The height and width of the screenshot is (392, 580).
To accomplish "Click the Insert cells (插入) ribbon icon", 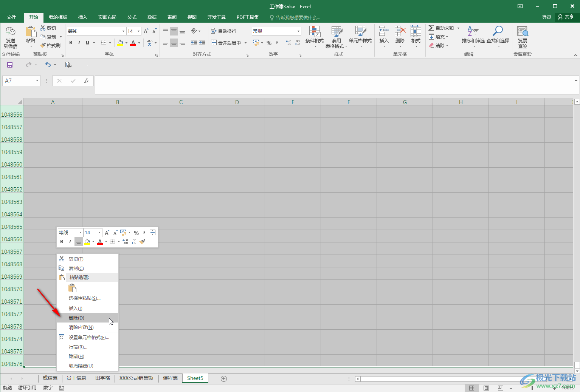I will coord(384,32).
